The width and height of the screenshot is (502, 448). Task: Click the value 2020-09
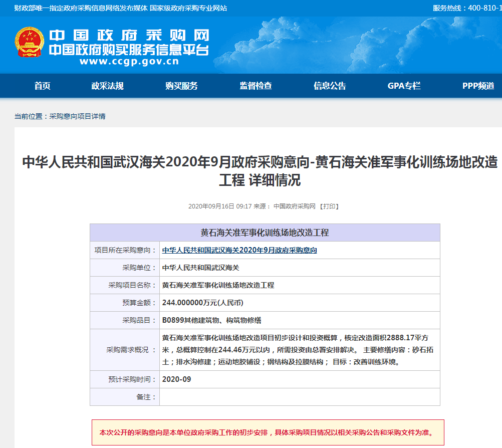176,379
